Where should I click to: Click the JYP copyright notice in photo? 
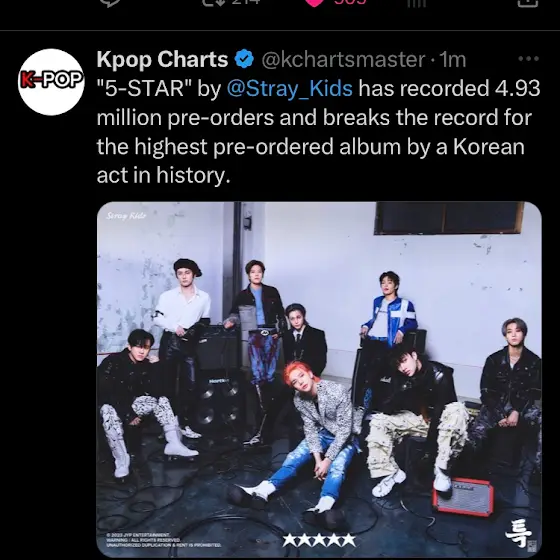pos(164,540)
